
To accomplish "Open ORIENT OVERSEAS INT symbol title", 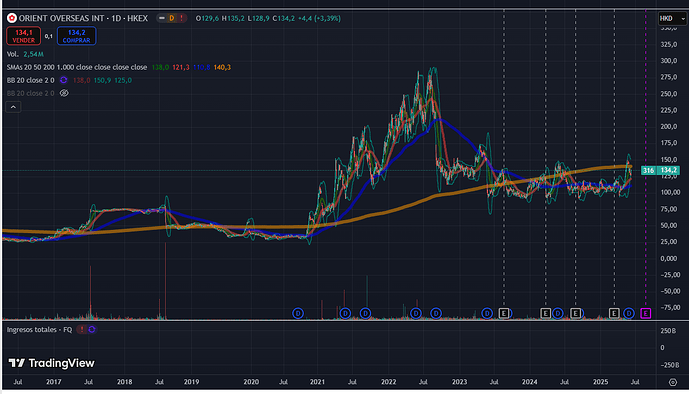I will pos(83,18).
